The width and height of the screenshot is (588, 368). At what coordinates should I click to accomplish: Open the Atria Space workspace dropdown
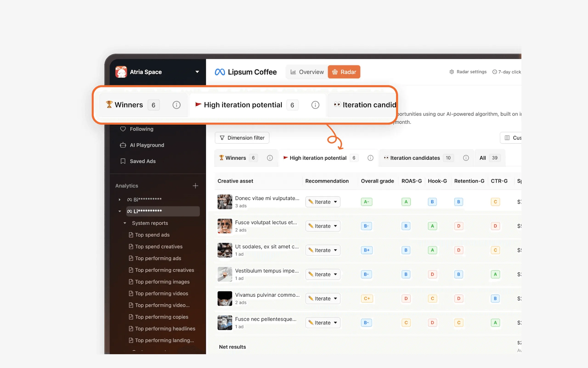click(x=197, y=72)
